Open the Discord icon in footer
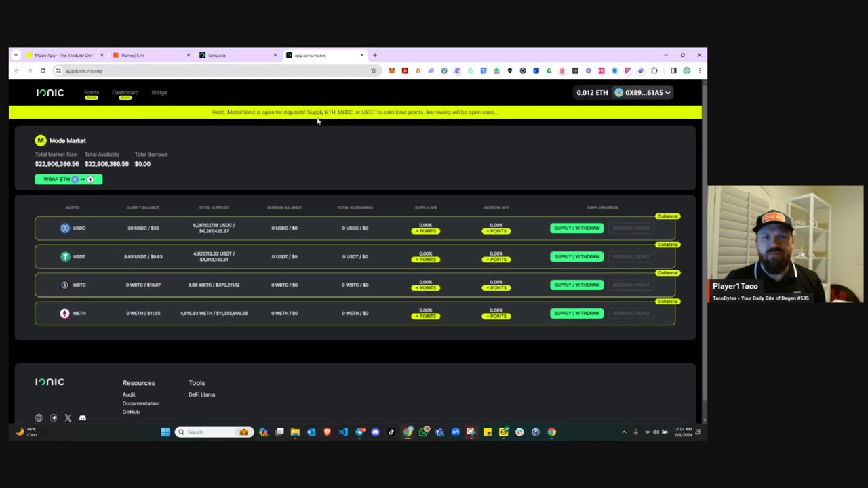 83,418
